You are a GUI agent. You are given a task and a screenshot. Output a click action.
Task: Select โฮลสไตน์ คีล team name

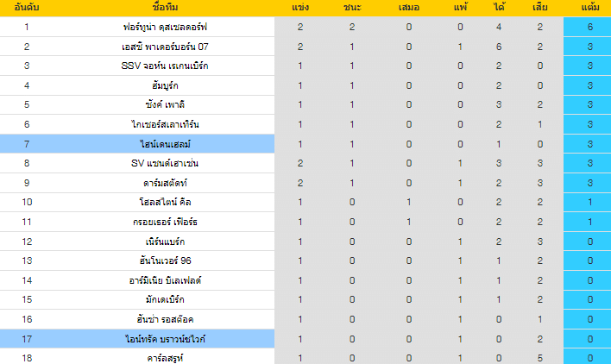tap(165, 202)
